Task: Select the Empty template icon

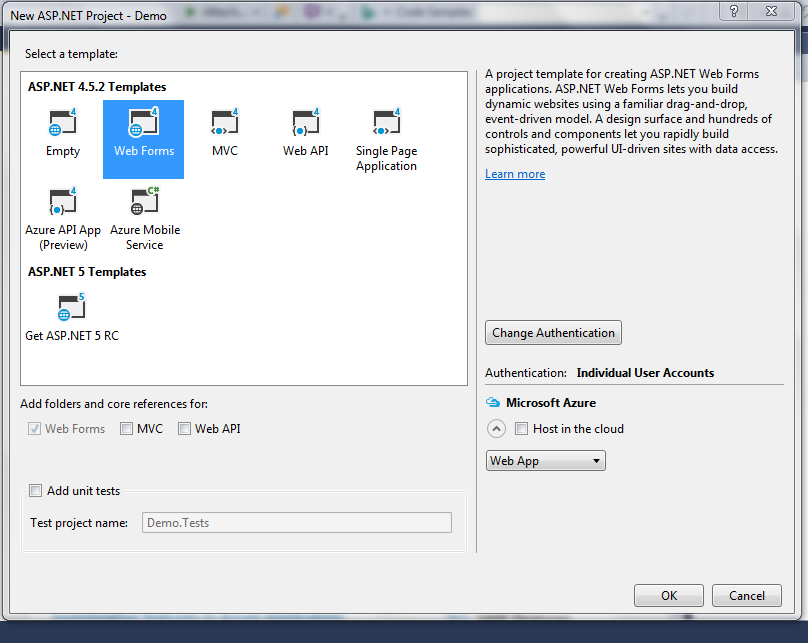Action: pos(62,122)
